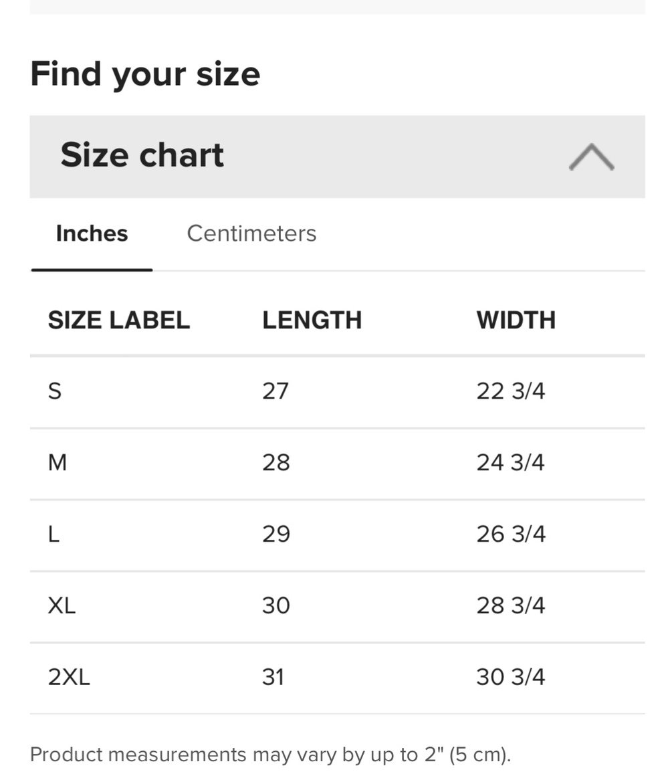Switch to the Centimeters tab
Screen dimensions: 672x784
tap(251, 233)
